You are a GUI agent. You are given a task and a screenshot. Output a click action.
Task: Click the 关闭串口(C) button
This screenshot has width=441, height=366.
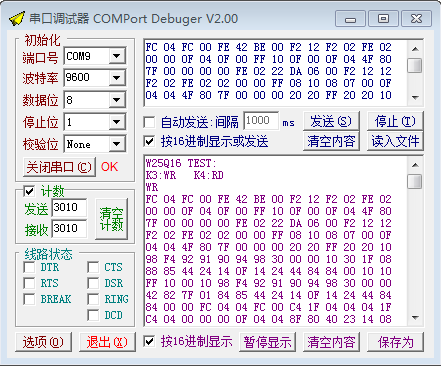[x=59, y=167]
